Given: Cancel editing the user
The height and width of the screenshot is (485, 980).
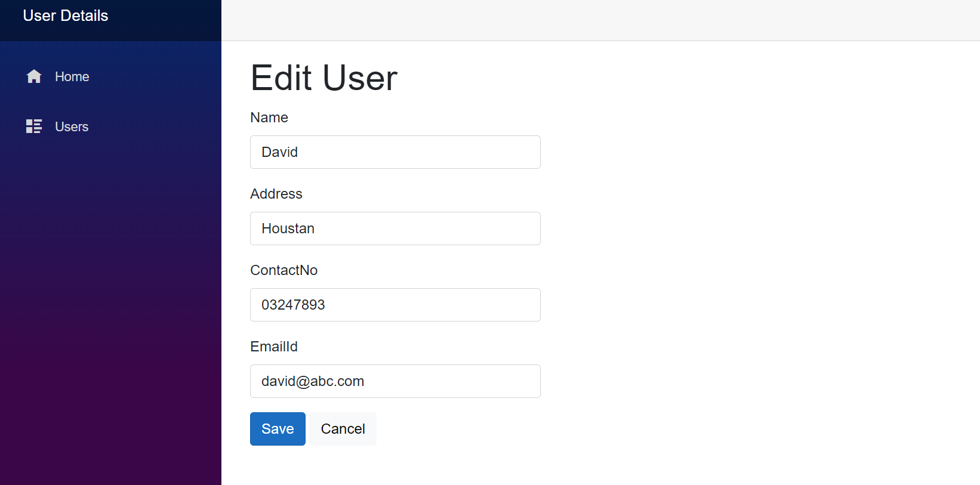Looking at the screenshot, I should coord(343,429).
